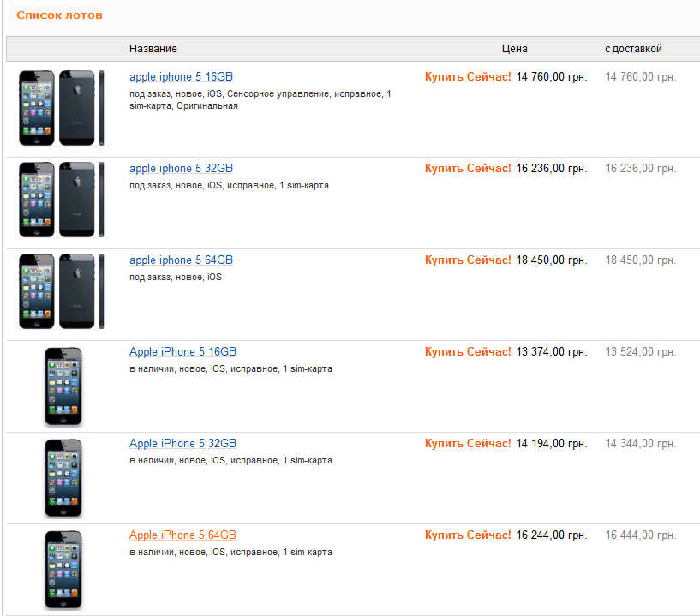
Task: Click the 'Цена' column header
Action: pos(515,49)
